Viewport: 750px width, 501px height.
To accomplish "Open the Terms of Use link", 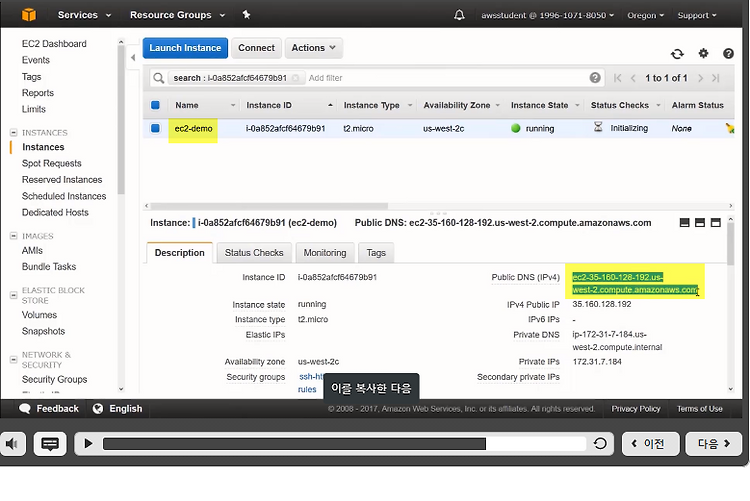I will pyautogui.click(x=699, y=409).
